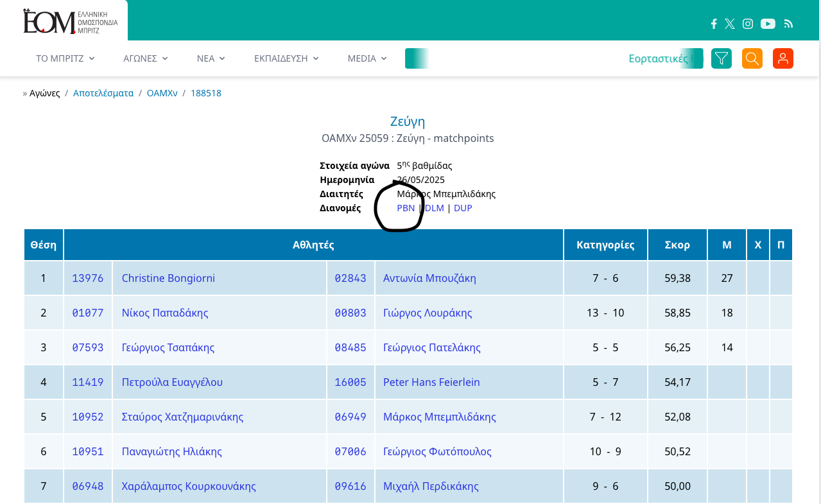The height and width of the screenshot is (504, 821).
Task: Click the Θέση column header
Action: click(44, 245)
